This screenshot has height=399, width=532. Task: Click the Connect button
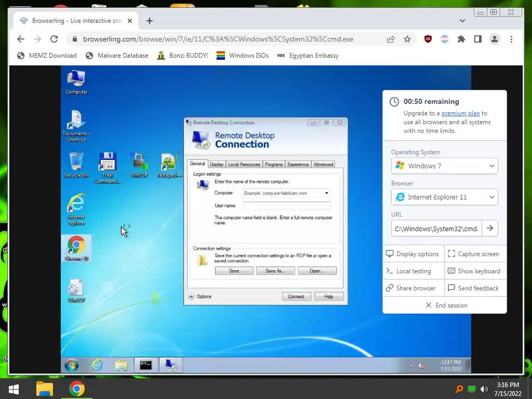pyautogui.click(x=296, y=297)
